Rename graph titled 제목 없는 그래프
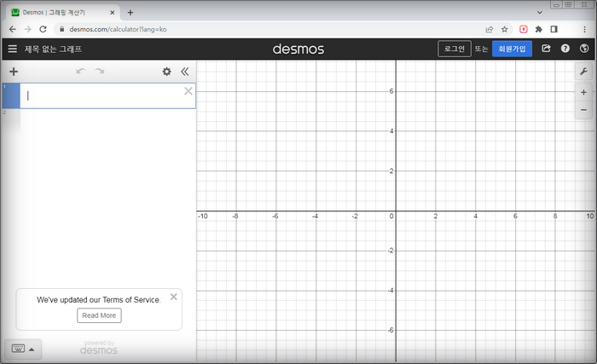 (x=53, y=49)
